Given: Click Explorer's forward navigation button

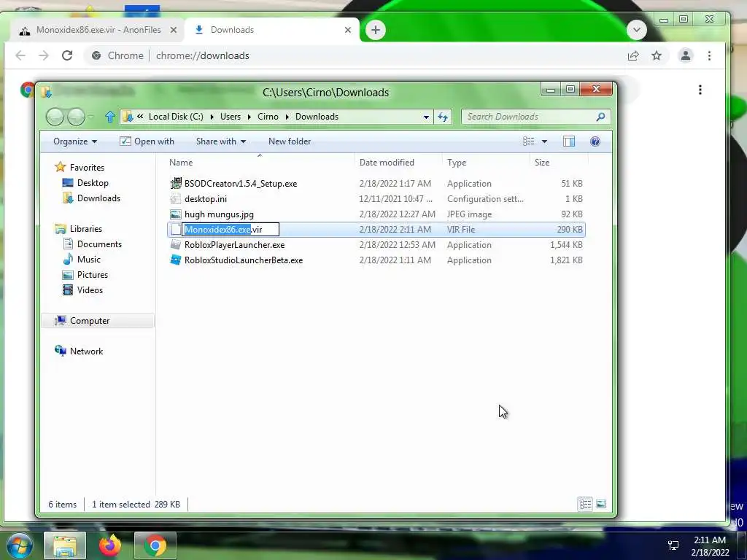Looking at the screenshot, I should (x=76, y=117).
